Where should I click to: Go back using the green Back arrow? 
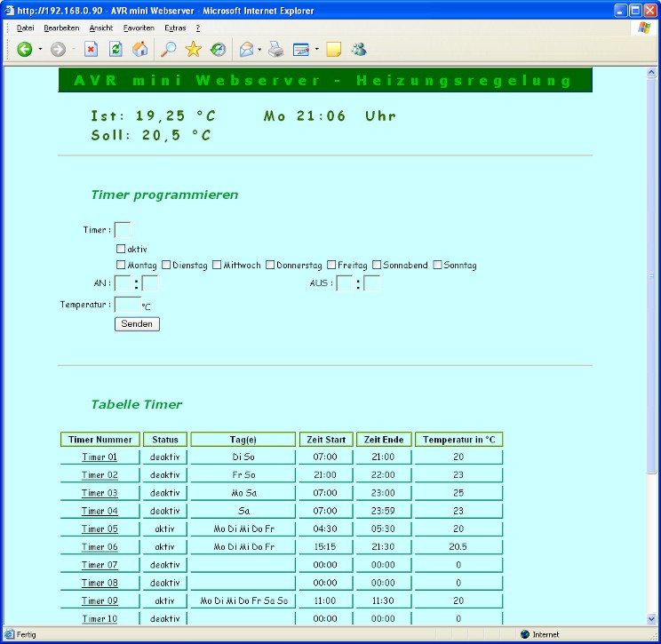point(25,50)
